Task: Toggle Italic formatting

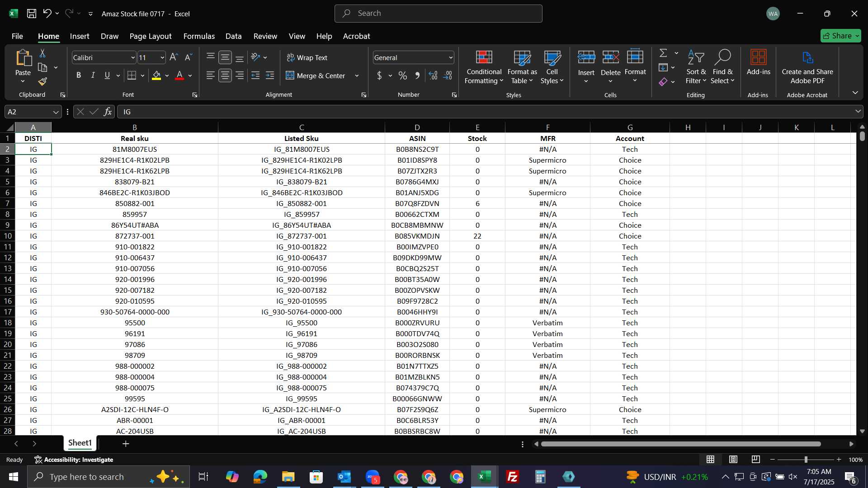Action: tap(93, 75)
